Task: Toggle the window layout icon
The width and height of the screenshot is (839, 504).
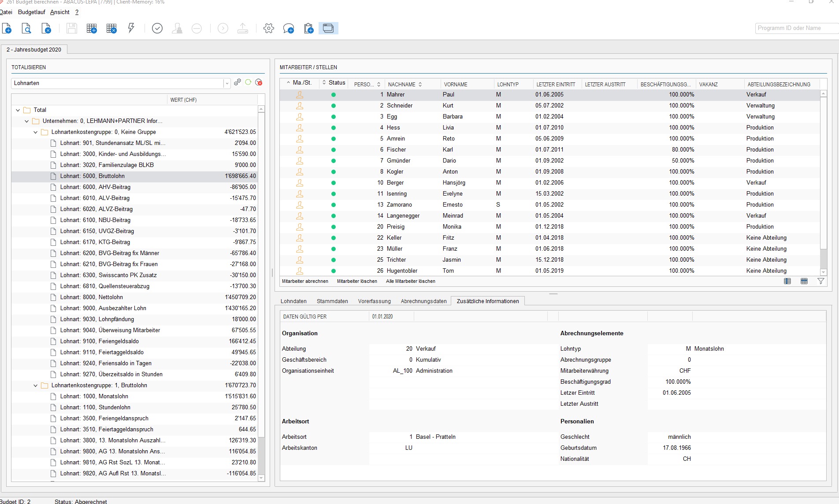Action: tap(328, 29)
